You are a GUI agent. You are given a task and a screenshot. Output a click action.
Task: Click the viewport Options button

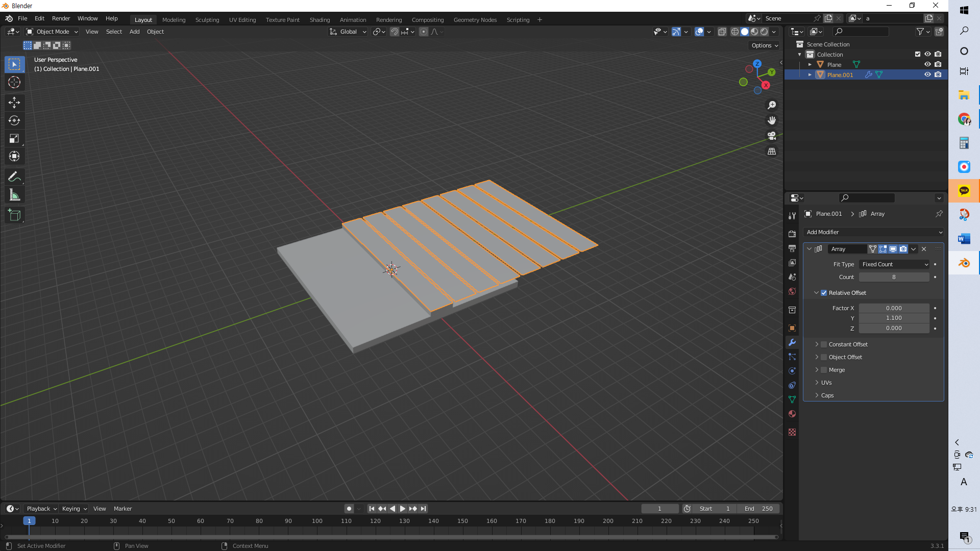pos(765,45)
